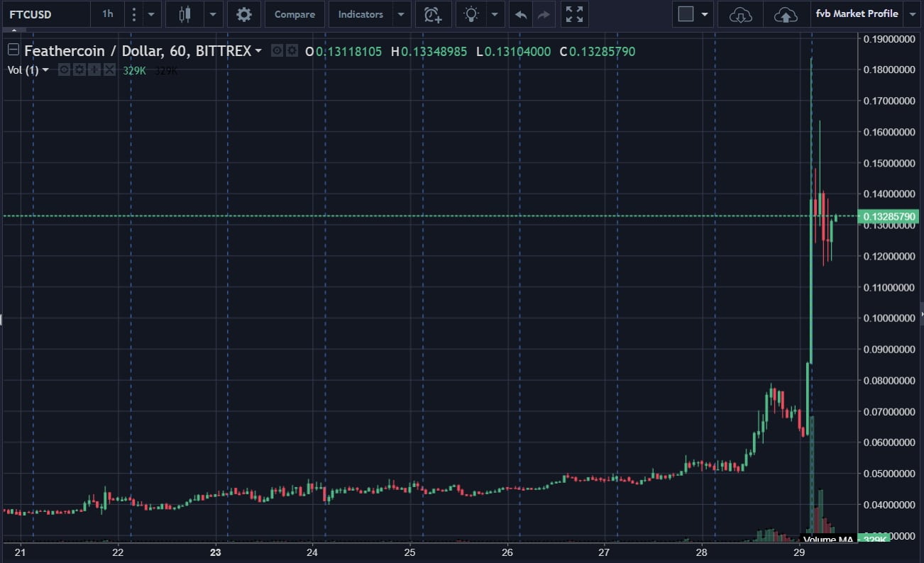The image size is (924, 563).
Task: Collapse the chart legend with minus box
Action: 13,50
